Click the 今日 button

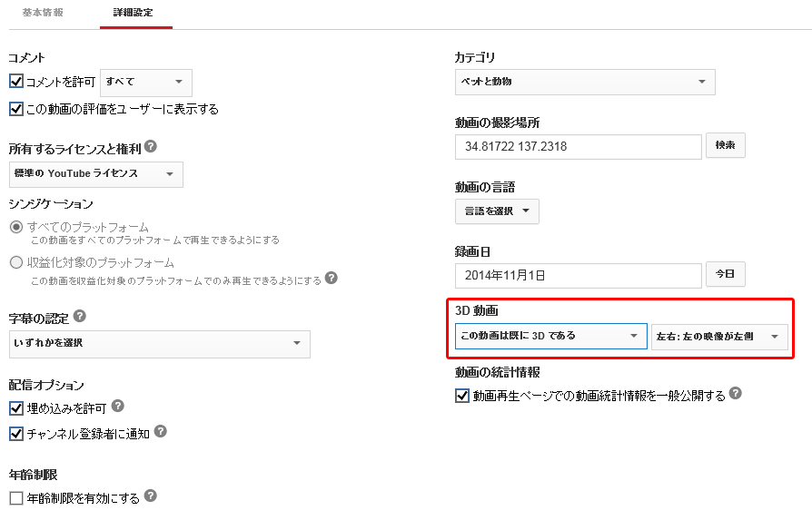pyautogui.click(x=727, y=275)
